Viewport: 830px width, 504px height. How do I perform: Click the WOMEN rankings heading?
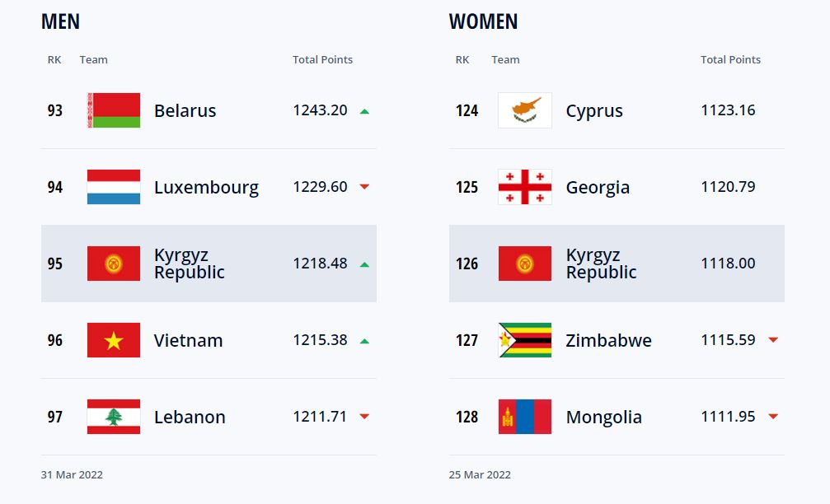[483, 21]
